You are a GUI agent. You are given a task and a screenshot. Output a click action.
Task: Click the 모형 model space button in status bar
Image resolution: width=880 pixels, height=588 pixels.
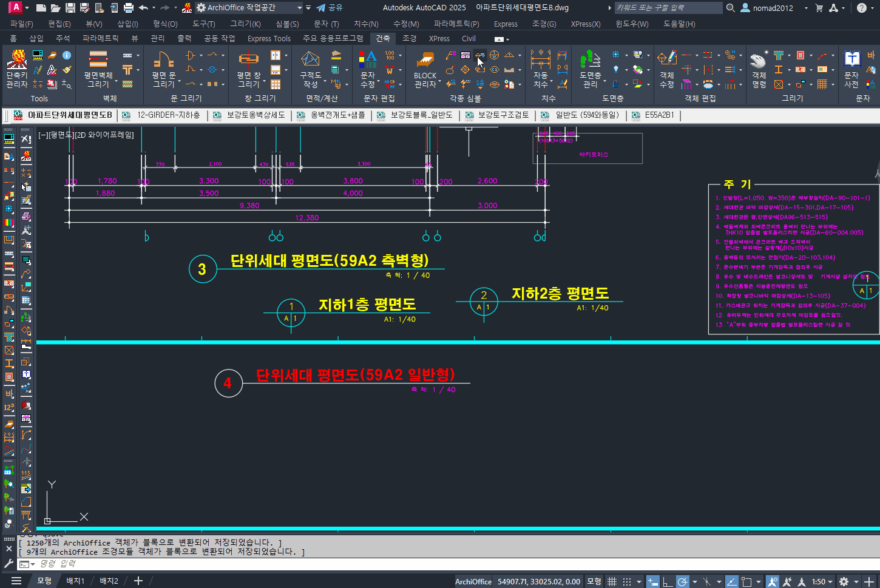594,581
